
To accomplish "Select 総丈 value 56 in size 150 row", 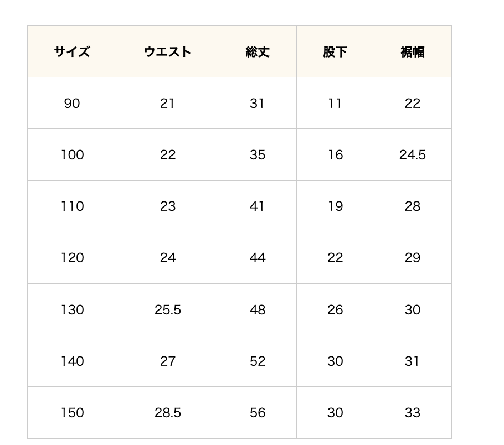I will point(258,413).
